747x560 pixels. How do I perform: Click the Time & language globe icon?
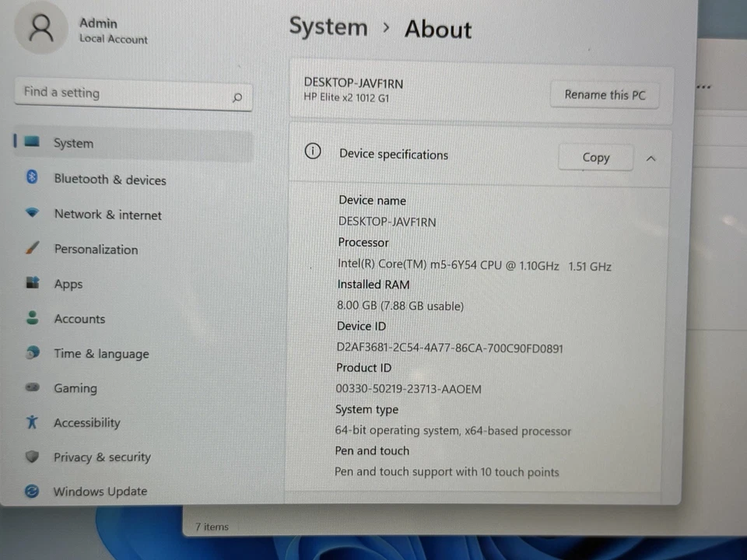(32, 352)
